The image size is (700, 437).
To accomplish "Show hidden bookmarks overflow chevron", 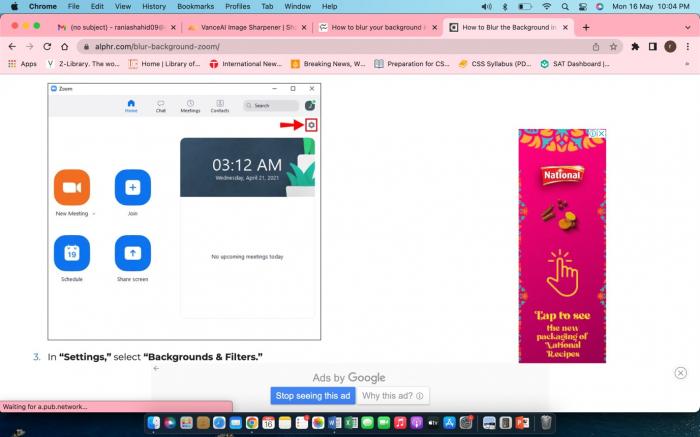I will tap(687, 64).
